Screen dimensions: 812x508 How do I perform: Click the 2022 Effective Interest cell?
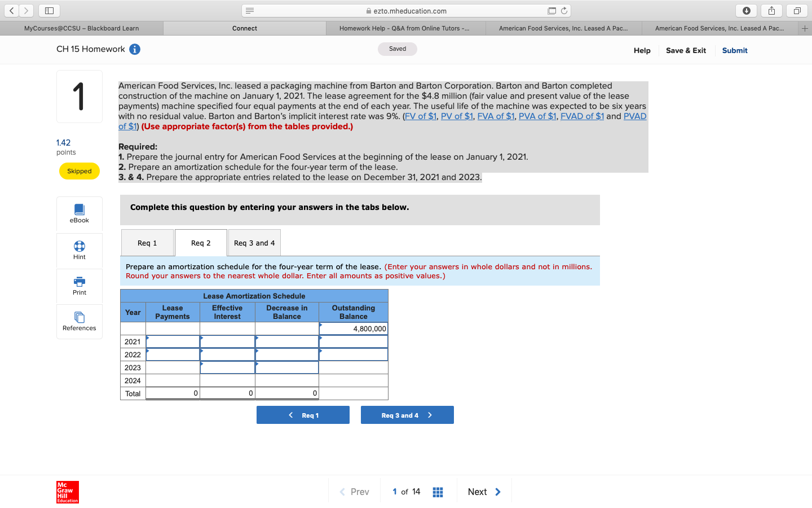(227, 354)
